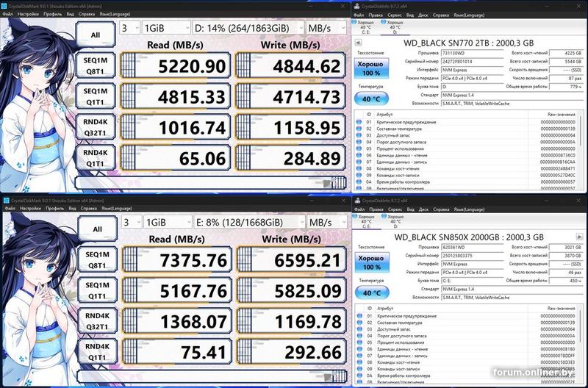Image resolution: width=588 pixels, height=388 pixels.
Task: Click write result 6595.21
Action: click(x=292, y=260)
